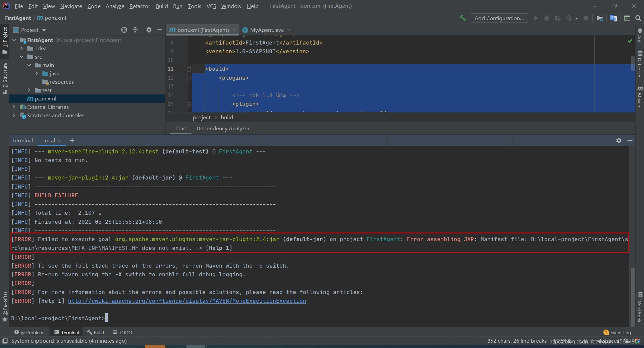The width and height of the screenshot is (644, 348).
Task: Click the inspection green checkmark in editor
Action: 630,41
